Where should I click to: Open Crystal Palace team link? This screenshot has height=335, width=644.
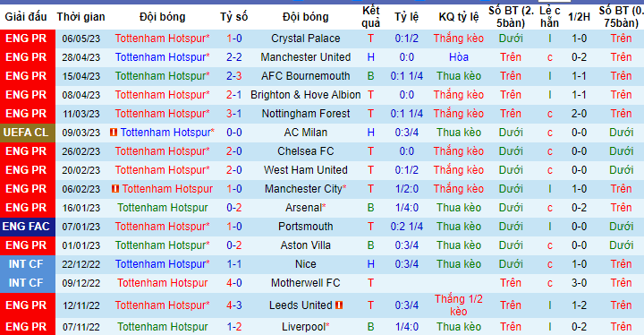pyautogui.click(x=306, y=39)
